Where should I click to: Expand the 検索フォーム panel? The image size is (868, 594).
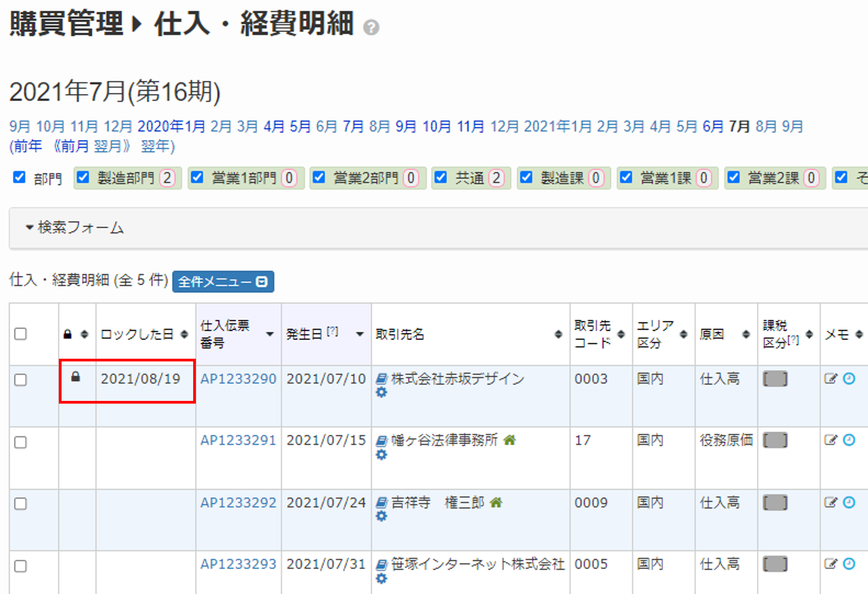click(75, 228)
